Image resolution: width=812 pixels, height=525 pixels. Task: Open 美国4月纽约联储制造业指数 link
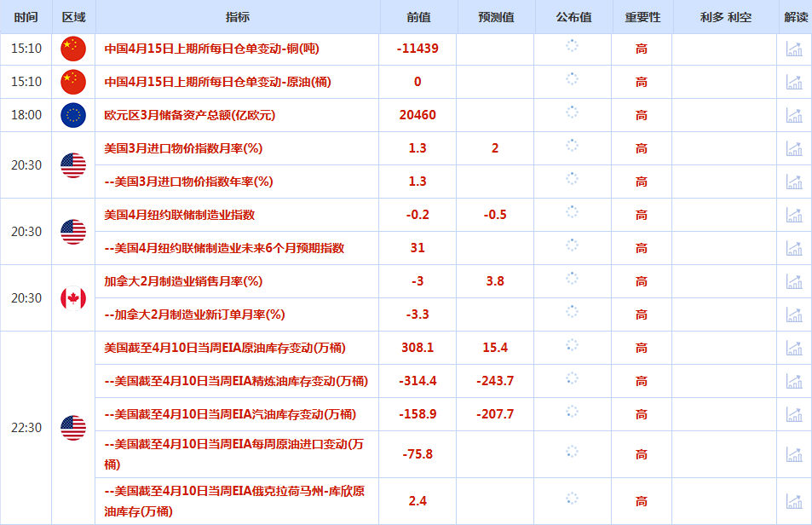pos(179,216)
